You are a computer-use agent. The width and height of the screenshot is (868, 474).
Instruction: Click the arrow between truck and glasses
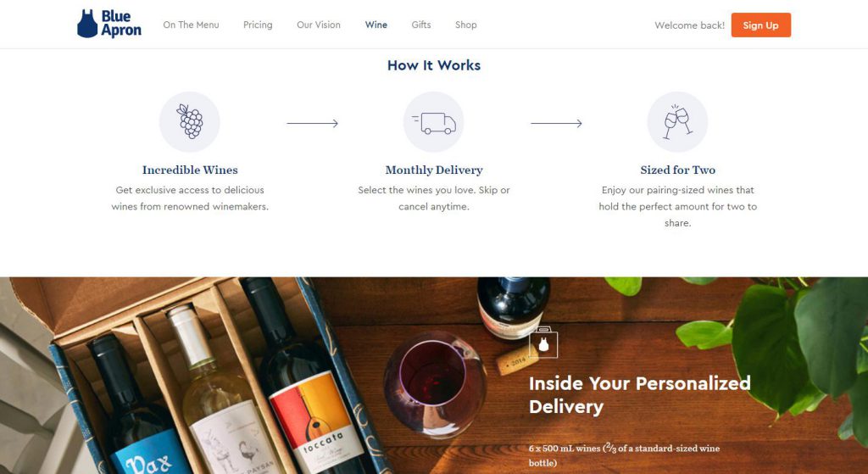(556, 124)
